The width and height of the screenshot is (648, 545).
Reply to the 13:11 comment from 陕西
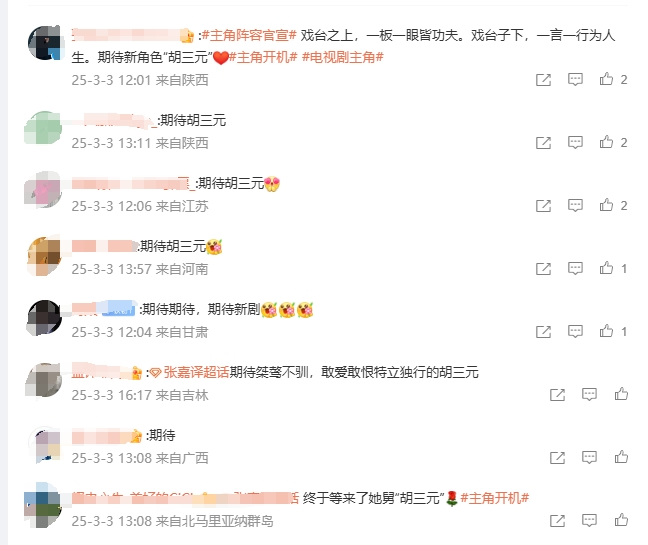(x=575, y=142)
